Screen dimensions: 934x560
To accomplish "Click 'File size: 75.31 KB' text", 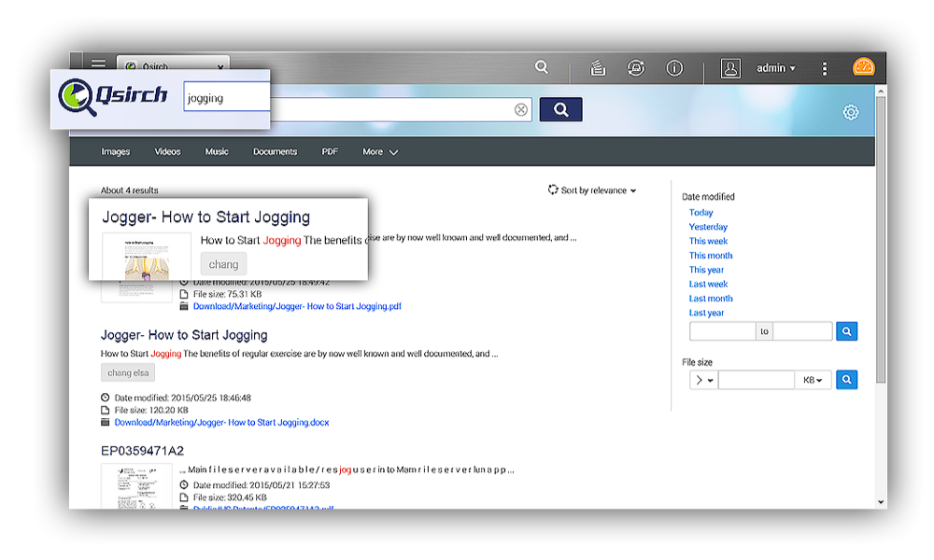I will click(227, 294).
